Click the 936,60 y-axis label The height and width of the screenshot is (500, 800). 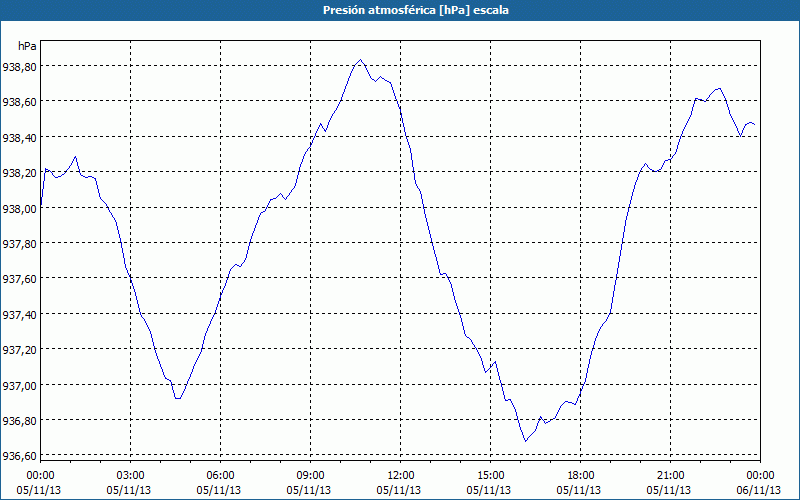pos(19,456)
